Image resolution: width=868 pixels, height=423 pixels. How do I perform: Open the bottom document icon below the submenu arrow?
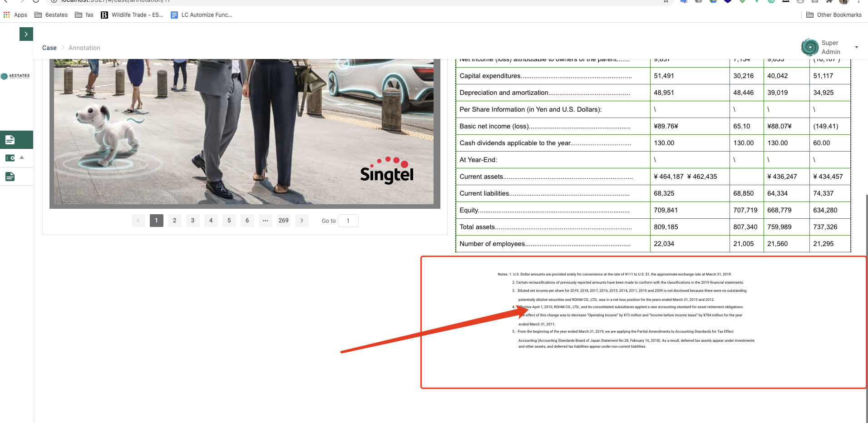click(x=10, y=177)
